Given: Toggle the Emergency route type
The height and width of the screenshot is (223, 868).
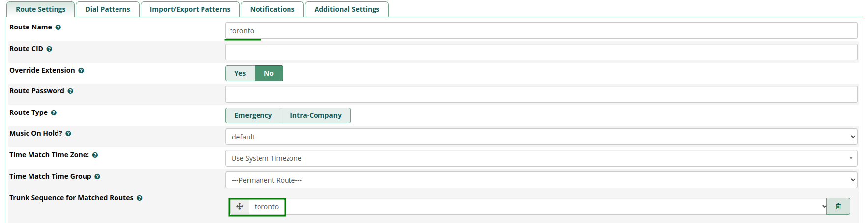Looking at the screenshot, I should point(253,115).
